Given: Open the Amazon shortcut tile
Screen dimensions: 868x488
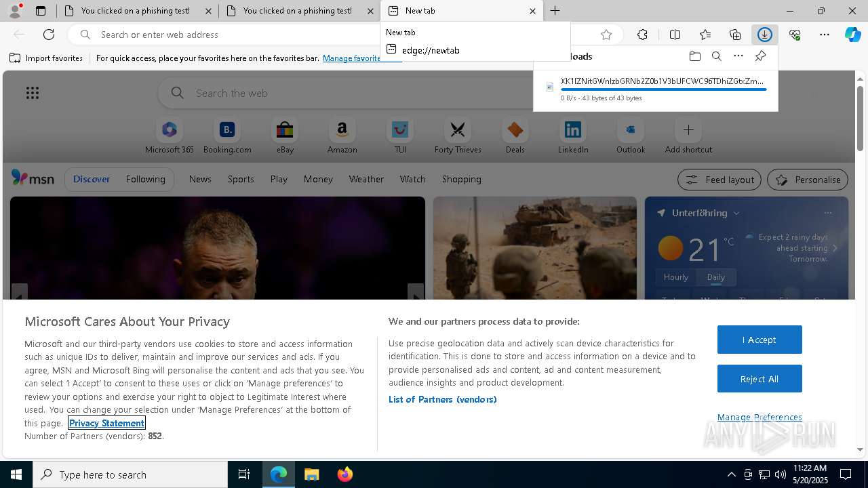Looking at the screenshot, I should 342,136.
